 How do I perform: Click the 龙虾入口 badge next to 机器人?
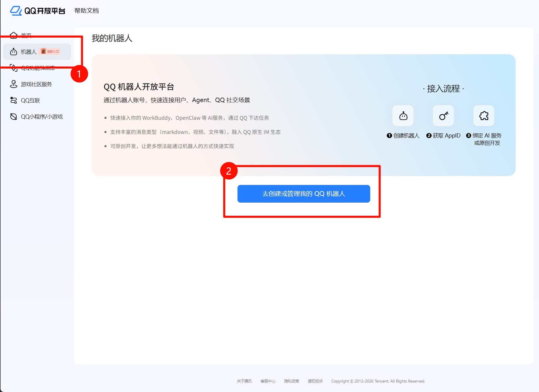(x=50, y=51)
